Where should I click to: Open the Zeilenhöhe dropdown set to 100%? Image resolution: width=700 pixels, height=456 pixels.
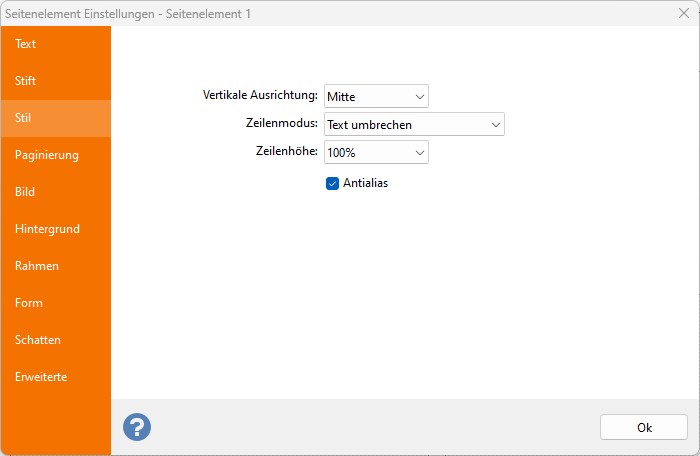point(376,152)
